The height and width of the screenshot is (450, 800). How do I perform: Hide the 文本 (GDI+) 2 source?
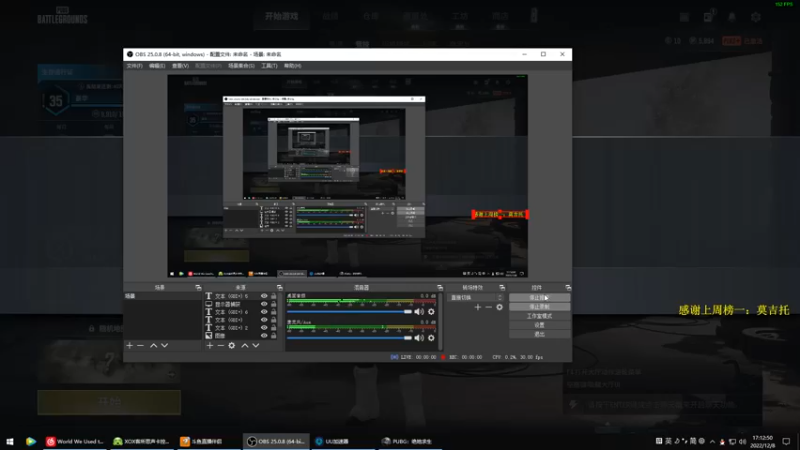tap(264, 328)
